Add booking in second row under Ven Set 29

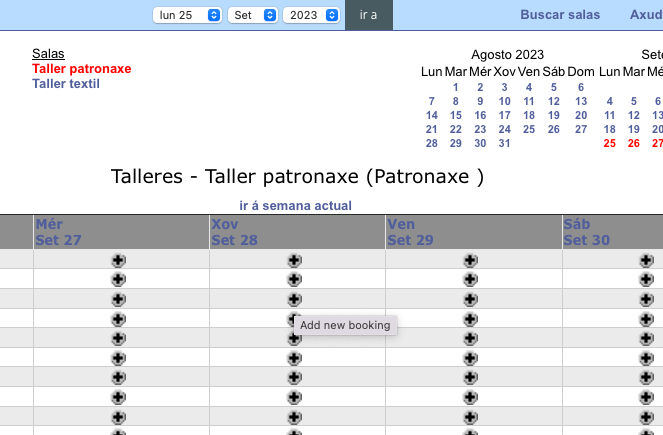[x=470, y=279]
